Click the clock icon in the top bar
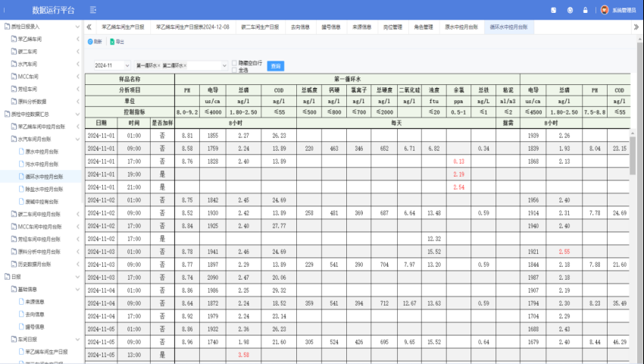 [x=570, y=11]
